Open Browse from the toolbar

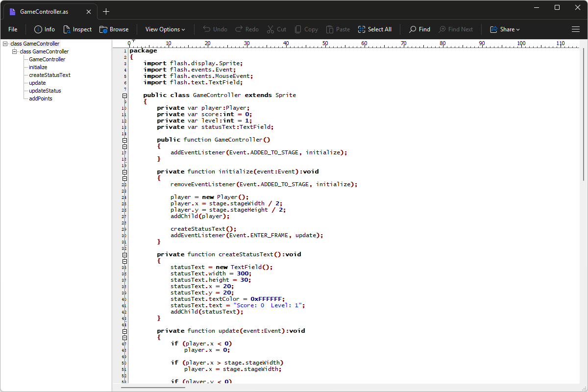[114, 29]
